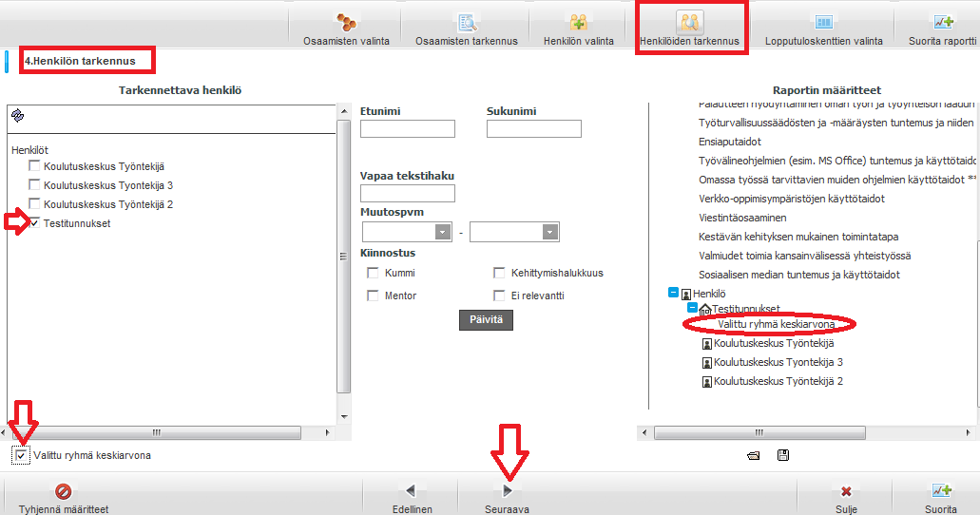Image resolution: width=980 pixels, height=515 pixels.
Task: Enable the Kummi checkbox
Action: tap(374, 273)
